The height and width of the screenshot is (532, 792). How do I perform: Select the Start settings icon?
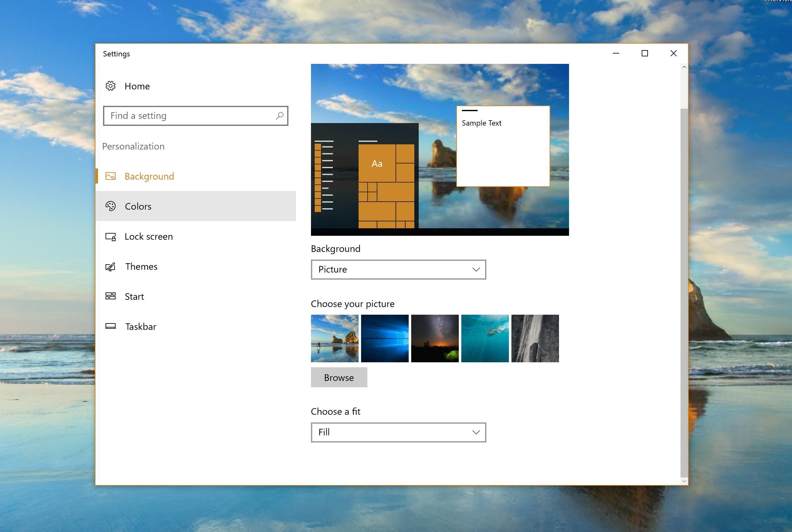pos(111,296)
